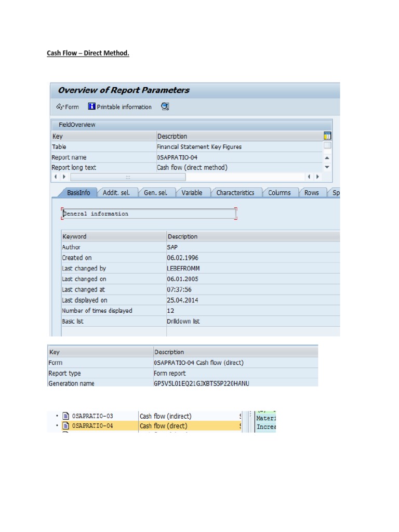Viewport: 399px width, 532px height.
Task: Click the down arrow of FieldOverview scrollbar
Action: point(327,167)
